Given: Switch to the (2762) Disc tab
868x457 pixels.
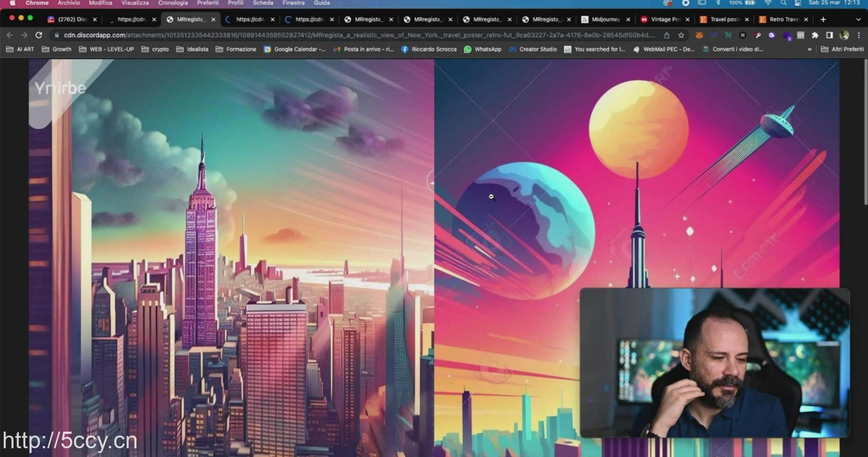Looking at the screenshot, I should tap(72, 19).
